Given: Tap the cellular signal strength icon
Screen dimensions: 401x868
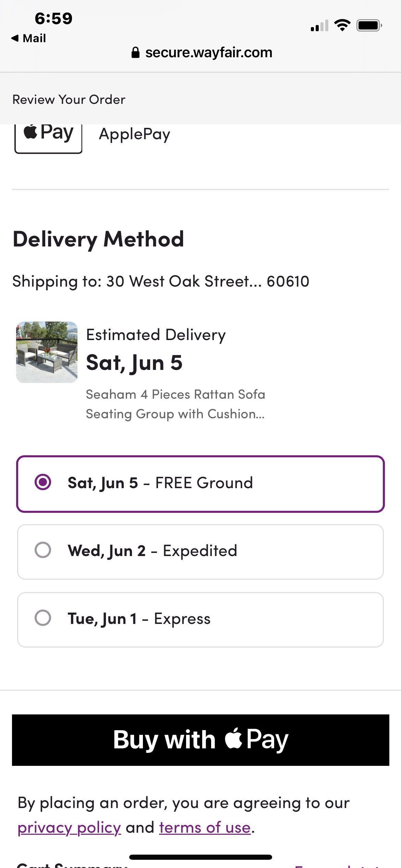Looking at the screenshot, I should pos(319,26).
